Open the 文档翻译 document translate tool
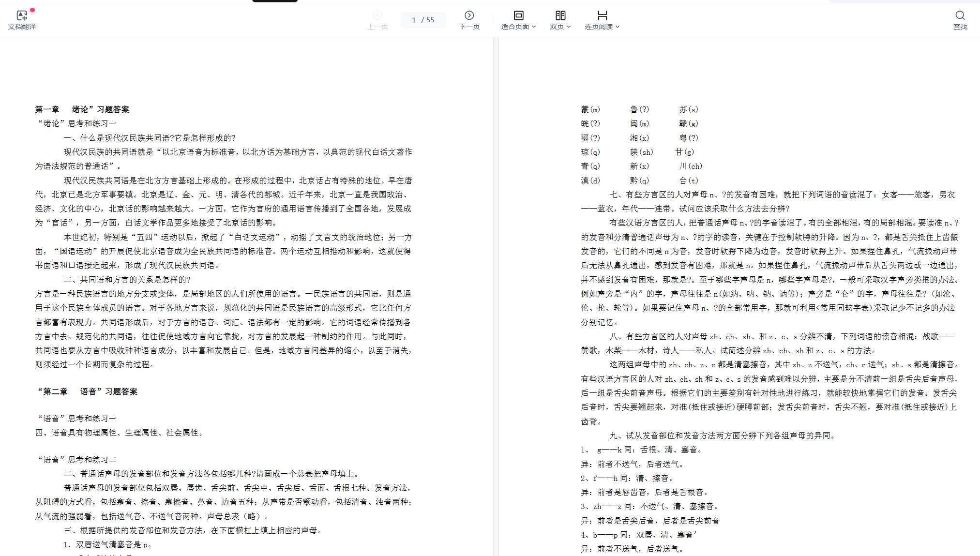Image resolution: width=980 pixels, height=556 pixels. point(22,16)
